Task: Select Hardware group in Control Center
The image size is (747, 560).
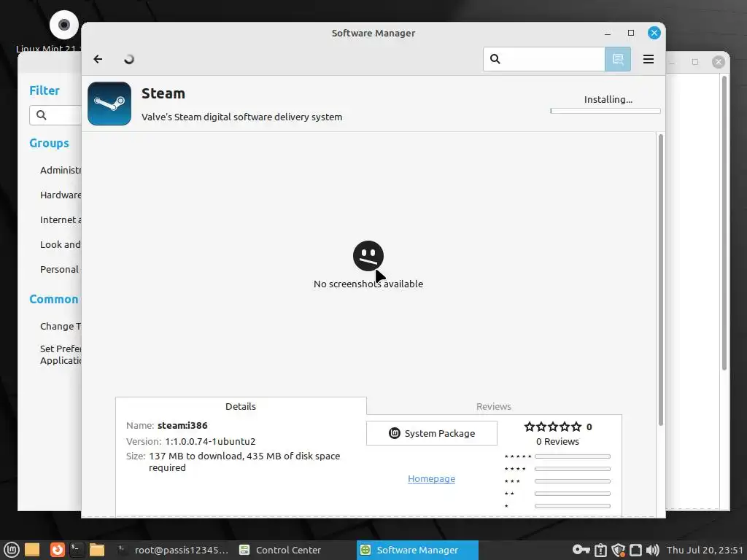Action: coord(61,195)
